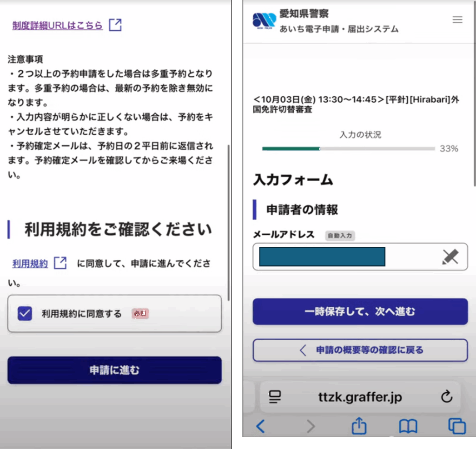
Task: Tap the ttzk.graffer.jp address bar
Action: (360, 396)
